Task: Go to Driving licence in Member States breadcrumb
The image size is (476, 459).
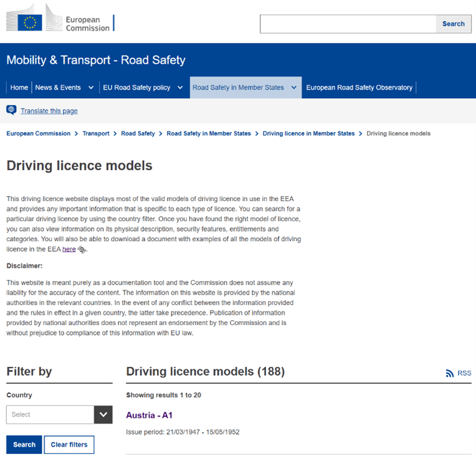Action: (308, 133)
